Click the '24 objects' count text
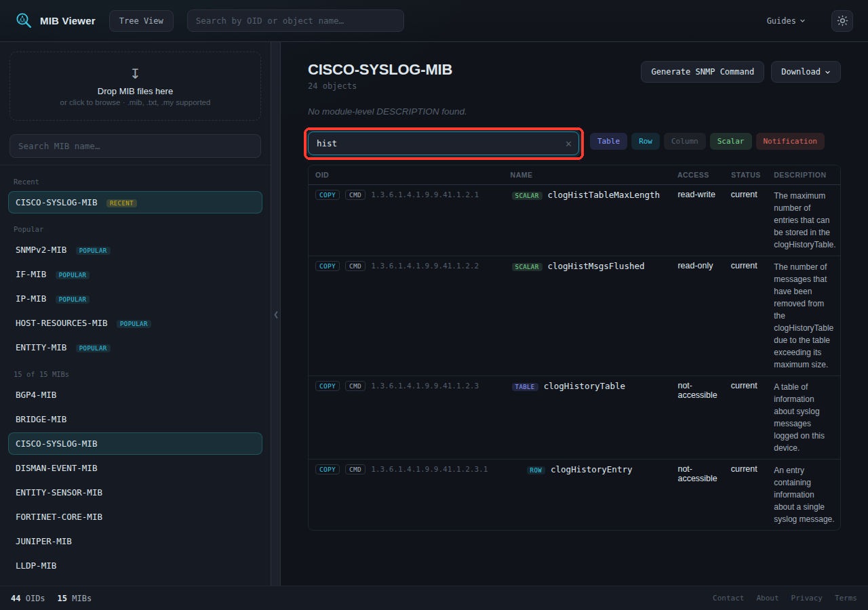868x610 pixels. point(332,86)
